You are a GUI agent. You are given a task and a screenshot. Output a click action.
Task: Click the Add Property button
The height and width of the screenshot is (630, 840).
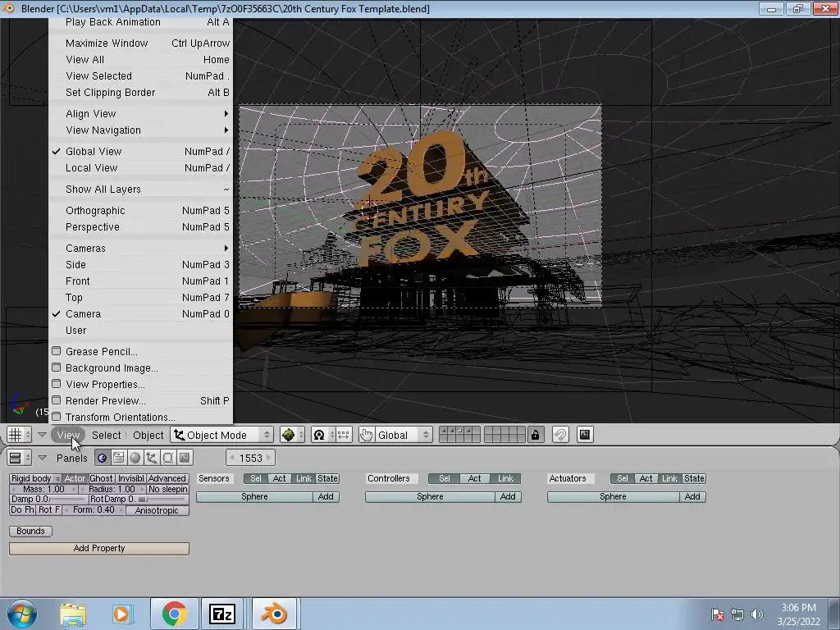[99, 548]
